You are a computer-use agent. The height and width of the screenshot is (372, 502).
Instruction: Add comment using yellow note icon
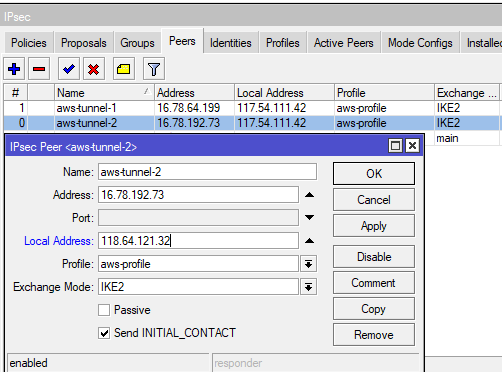pos(124,69)
